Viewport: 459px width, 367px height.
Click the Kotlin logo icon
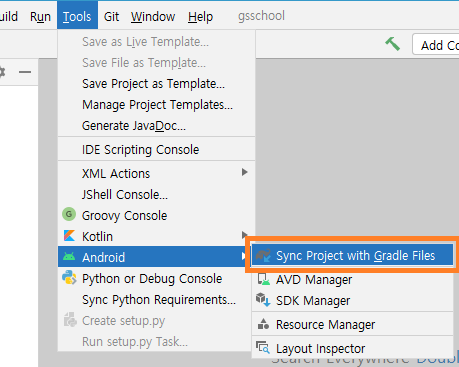69,236
